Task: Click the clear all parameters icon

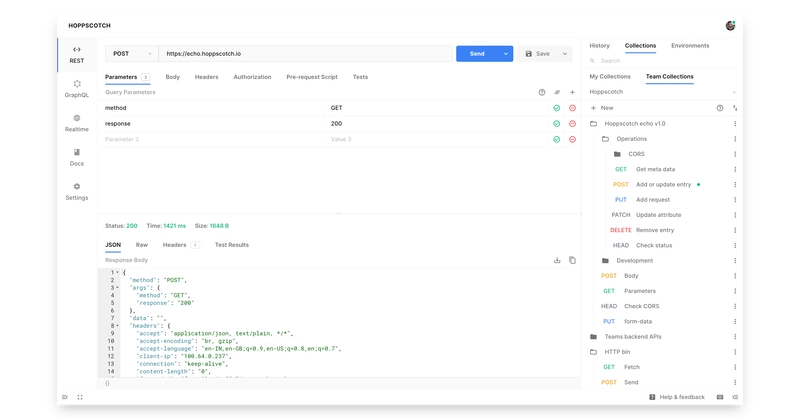Action: pos(557,92)
